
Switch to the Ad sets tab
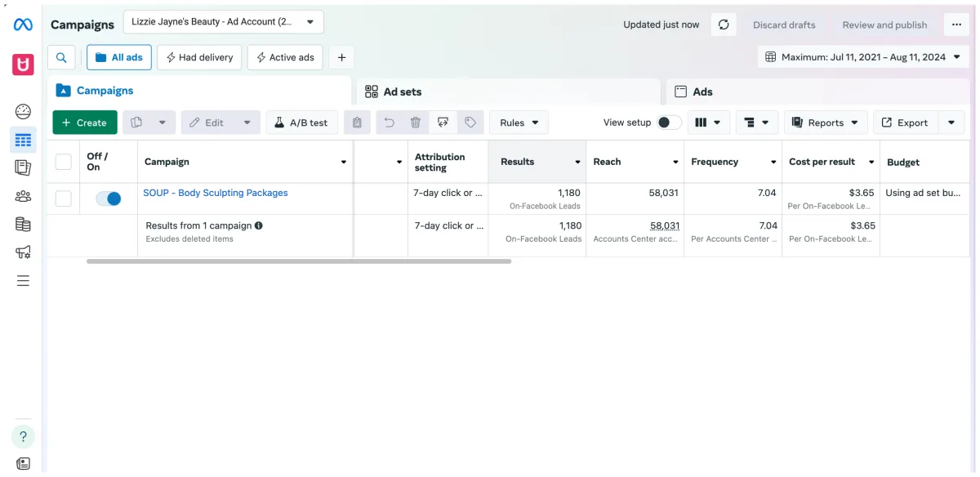[508, 91]
